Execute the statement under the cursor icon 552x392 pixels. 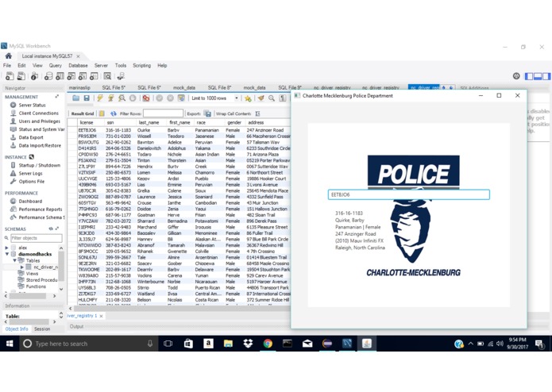[x=110, y=98]
